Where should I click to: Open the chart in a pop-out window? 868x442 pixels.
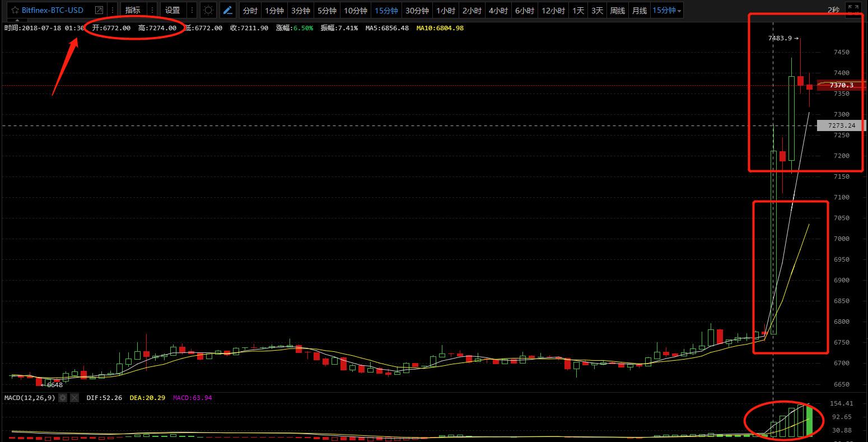(x=99, y=10)
